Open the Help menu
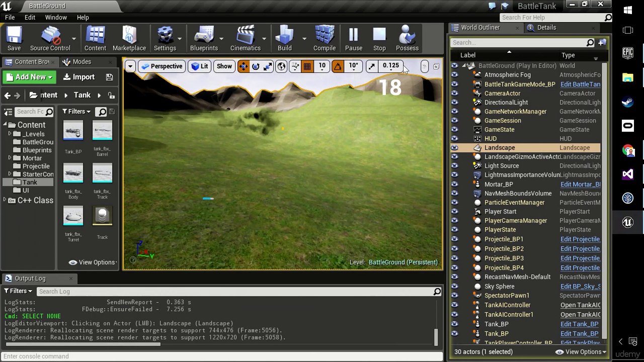Viewport: 644px width, 362px height. point(83,17)
